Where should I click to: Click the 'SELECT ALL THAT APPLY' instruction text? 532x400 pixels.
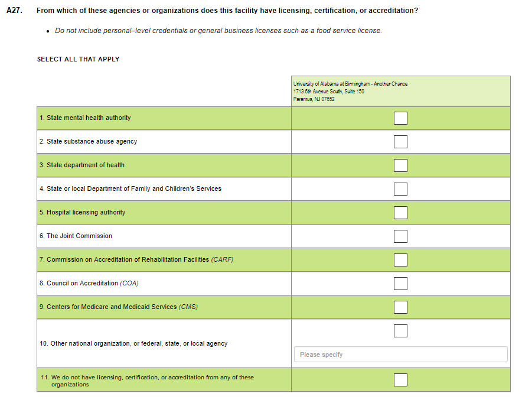(x=78, y=59)
